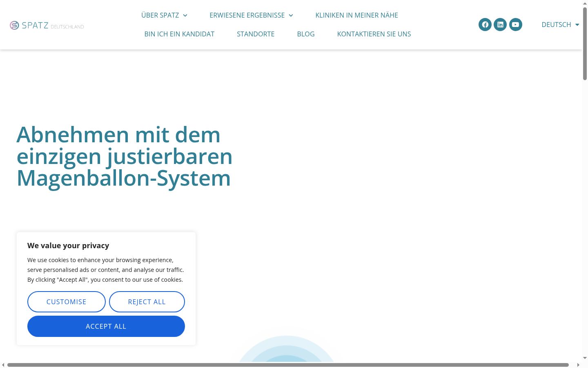Expand the Über Spatz menu chevron
The image size is (588, 368).
185,16
